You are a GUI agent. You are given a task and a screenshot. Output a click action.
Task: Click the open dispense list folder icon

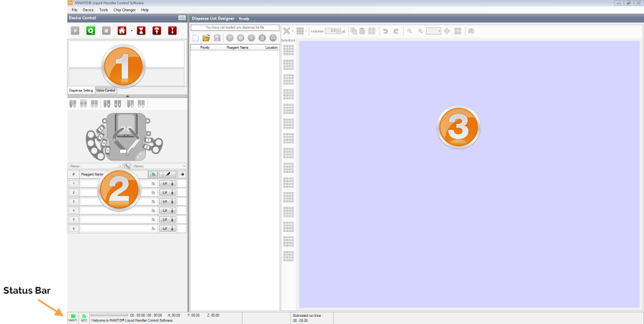(206, 38)
